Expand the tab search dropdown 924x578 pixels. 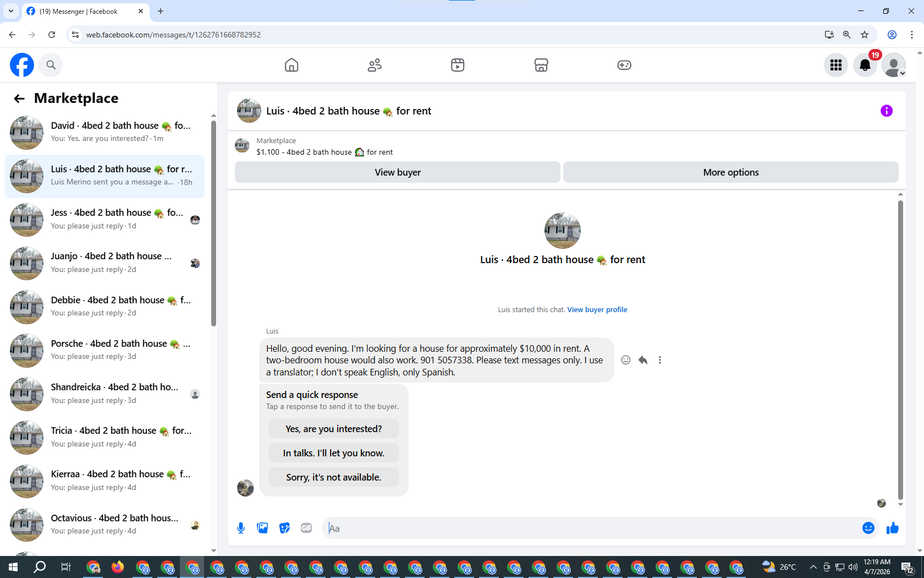(11, 11)
